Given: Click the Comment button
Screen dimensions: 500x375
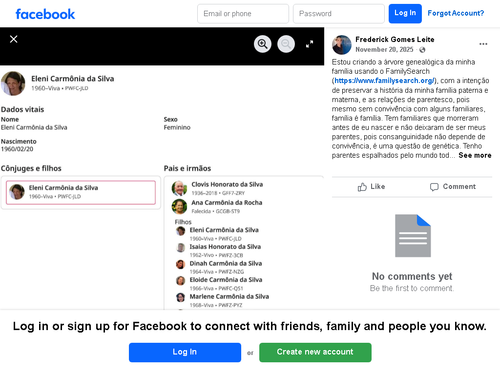Looking at the screenshot, I should point(453,187).
